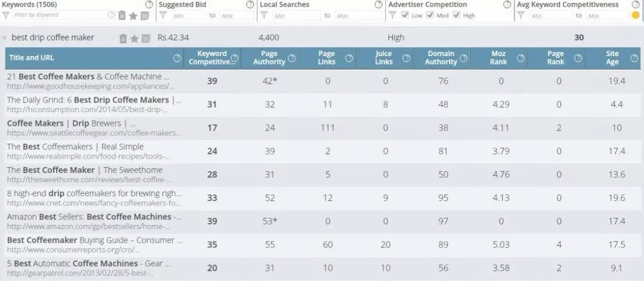Star the 'best drip coffee maker' keyword
The height and width of the screenshot is (281, 644).
coord(134,38)
